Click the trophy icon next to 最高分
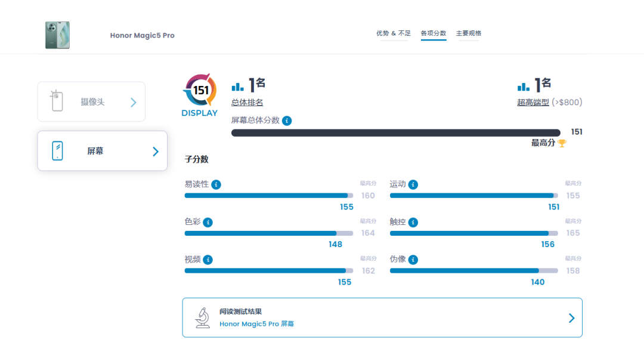Screen dimensions: 644x361 click(562, 143)
